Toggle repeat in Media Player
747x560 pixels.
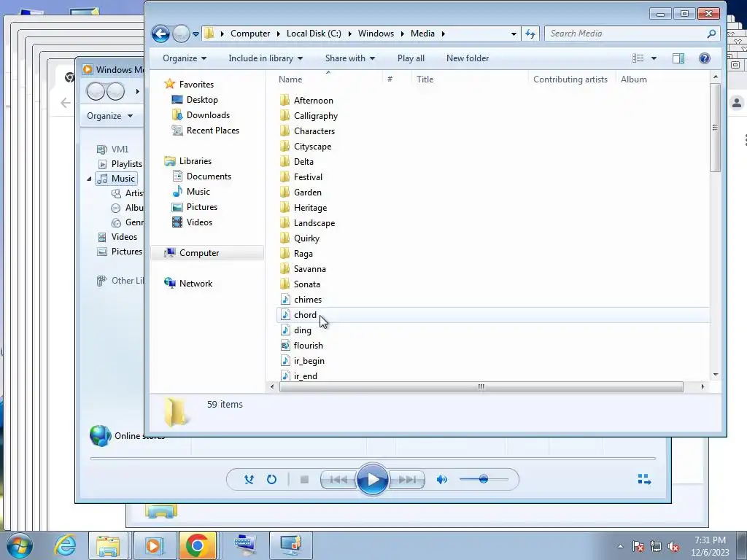pos(271,480)
